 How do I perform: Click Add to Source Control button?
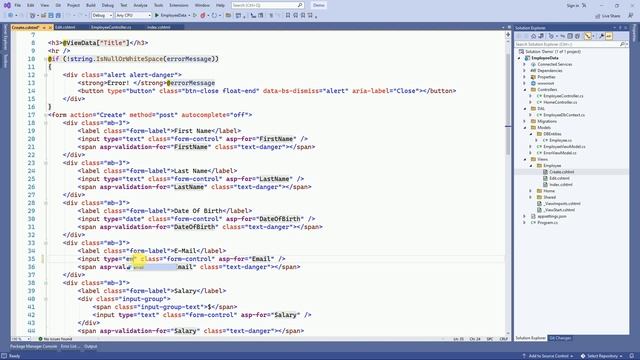click(x=549, y=356)
